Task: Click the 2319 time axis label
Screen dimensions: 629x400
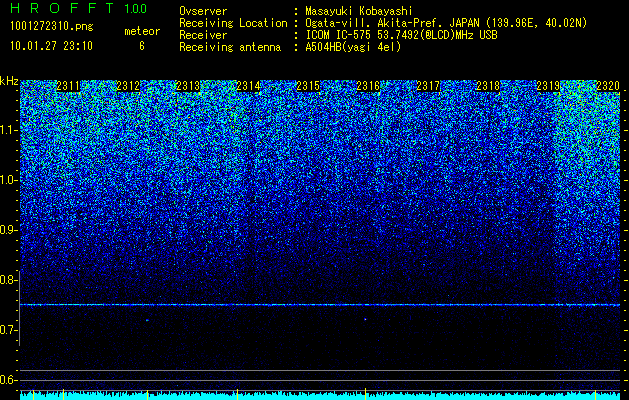Action: pos(548,86)
